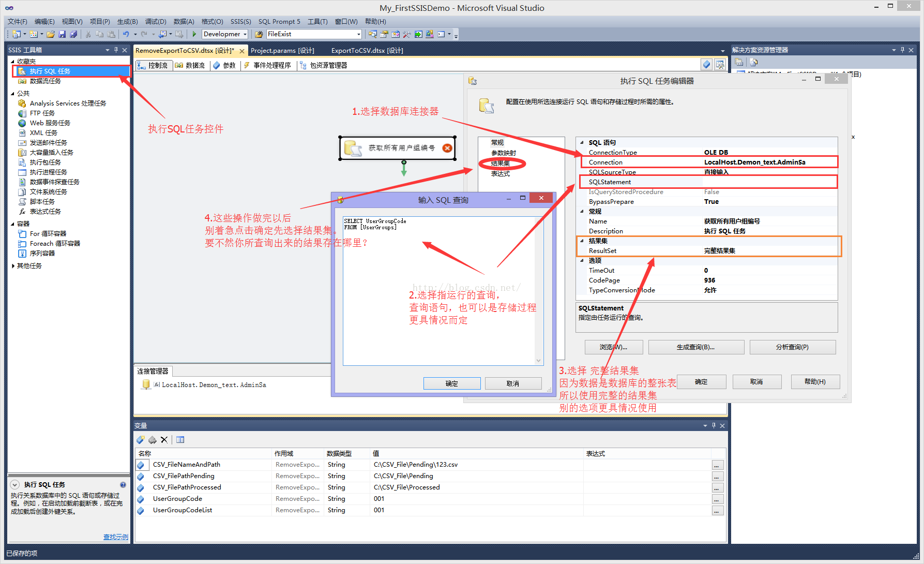
Task: Switch to the 事件处理程序 designer tab
Action: (x=267, y=65)
